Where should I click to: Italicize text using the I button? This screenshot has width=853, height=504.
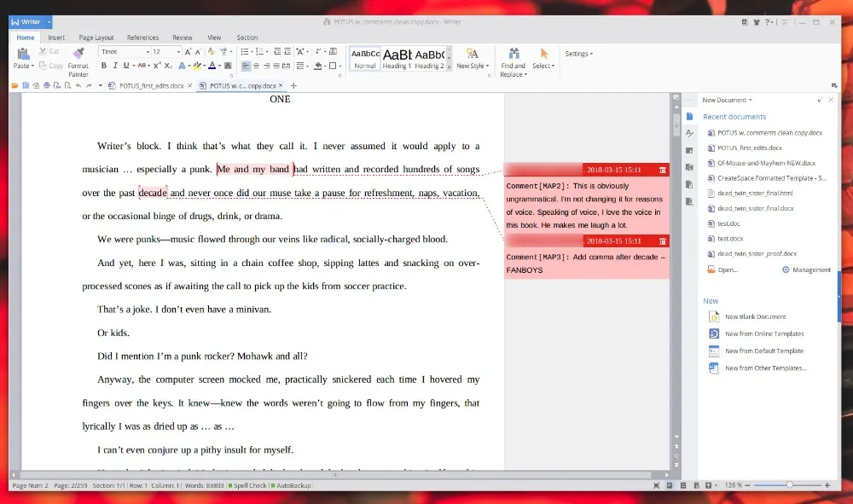[115, 66]
